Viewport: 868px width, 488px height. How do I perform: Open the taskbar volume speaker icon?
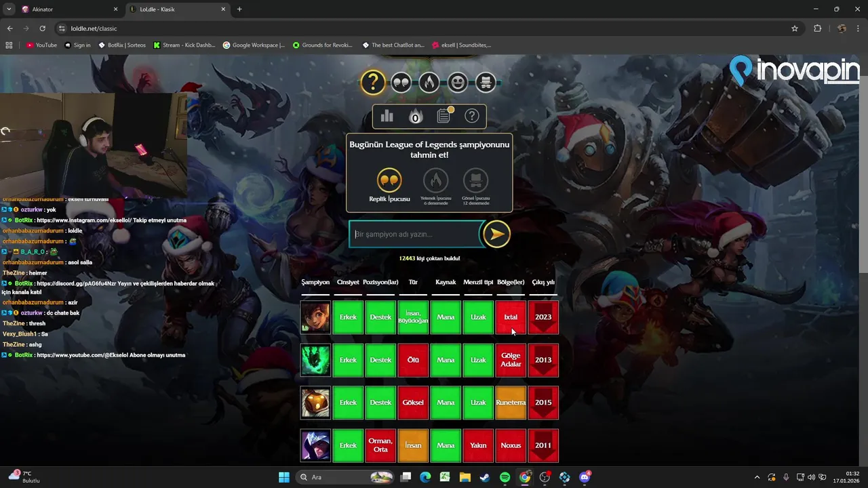coord(811,477)
